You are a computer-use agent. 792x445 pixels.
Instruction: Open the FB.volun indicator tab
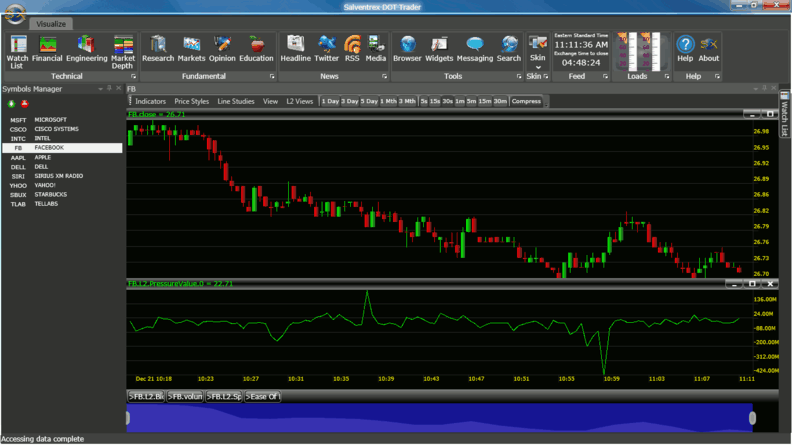[185, 397]
